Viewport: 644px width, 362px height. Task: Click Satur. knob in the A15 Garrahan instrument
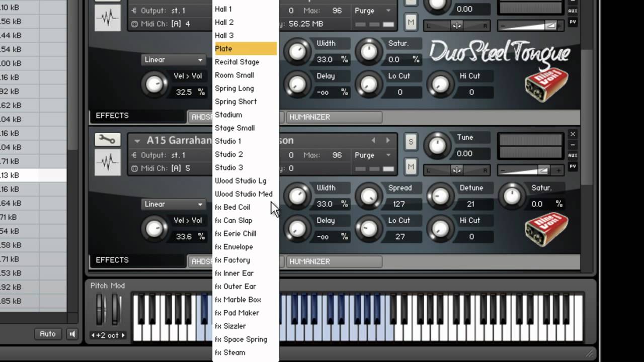(x=512, y=196)
